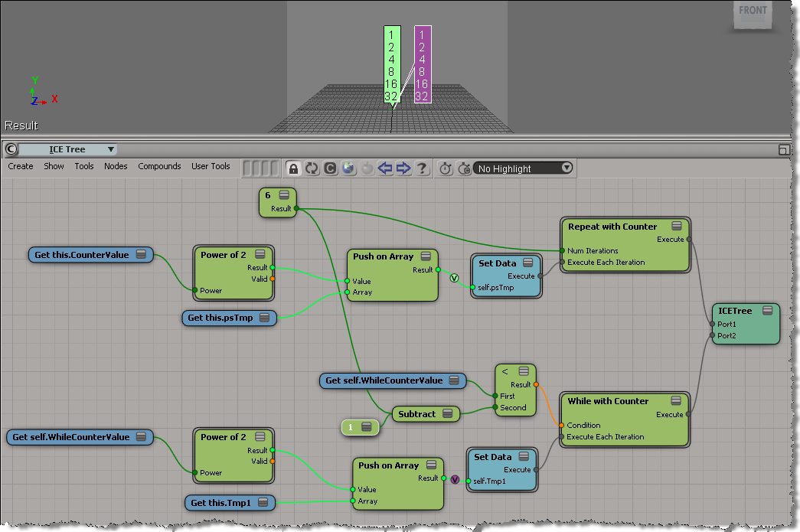The image size is (800, 532).
Task: Open the Compounds menu
Action: 159,166
